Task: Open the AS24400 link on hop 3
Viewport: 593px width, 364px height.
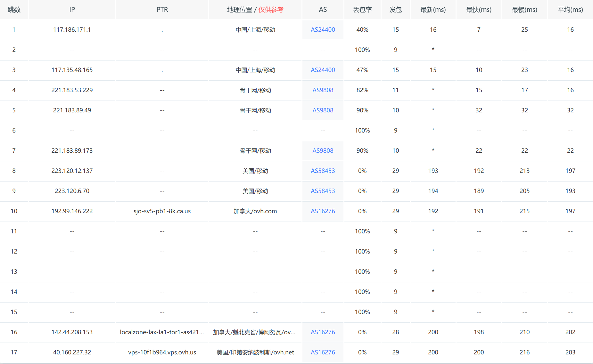Action: 322,70
